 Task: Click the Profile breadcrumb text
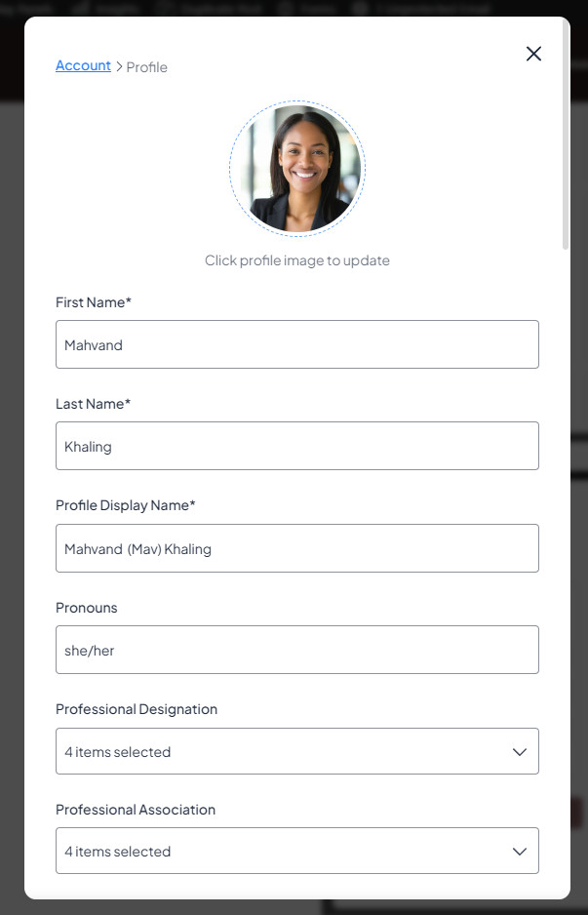147,67
